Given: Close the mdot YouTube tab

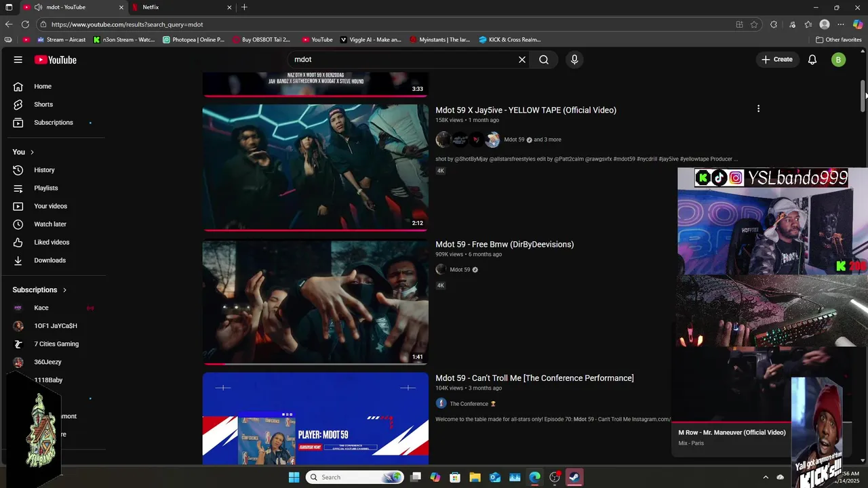Looking at the screenshot, I should coord(121,7).
